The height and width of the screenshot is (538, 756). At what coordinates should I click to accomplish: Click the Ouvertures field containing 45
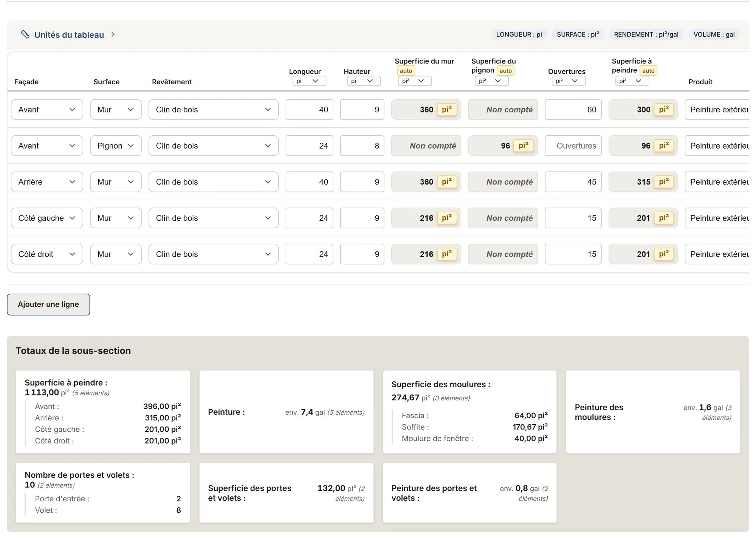click(x=573, y=182)
